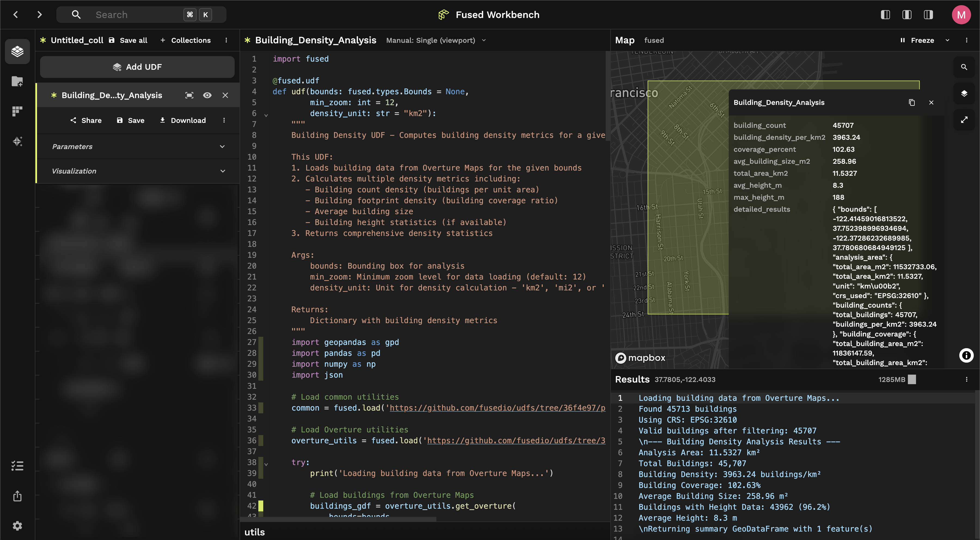Expand the Parameters section
The width and height of the screenshot is (980, 540).
(x=139, y=147)
